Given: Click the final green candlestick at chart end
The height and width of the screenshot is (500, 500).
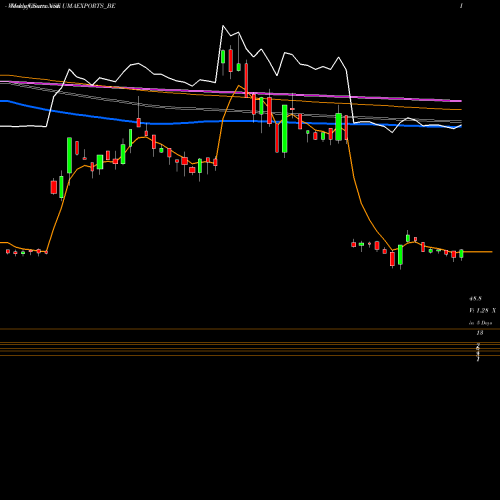Looking at the screenshot, I should pyautogui.click(x=461, y=254).
